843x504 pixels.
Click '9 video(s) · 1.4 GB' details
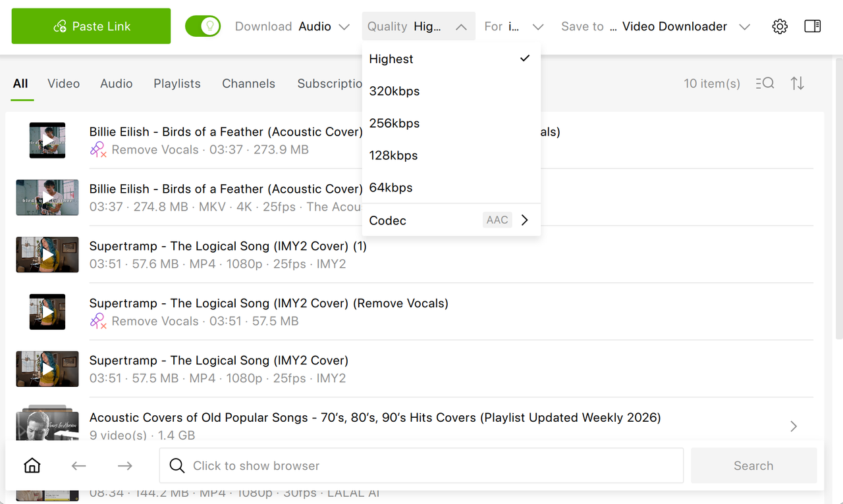pos(142,436)
